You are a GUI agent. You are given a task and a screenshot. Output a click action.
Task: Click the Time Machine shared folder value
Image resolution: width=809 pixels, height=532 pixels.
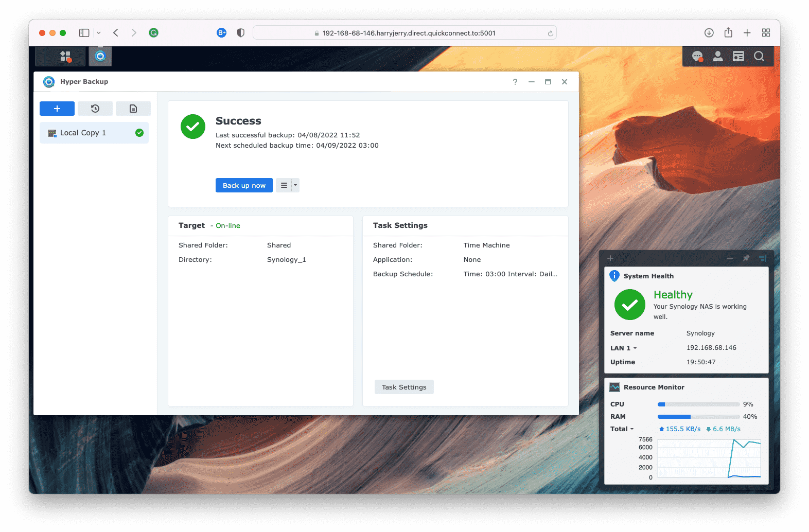point(487,245)
